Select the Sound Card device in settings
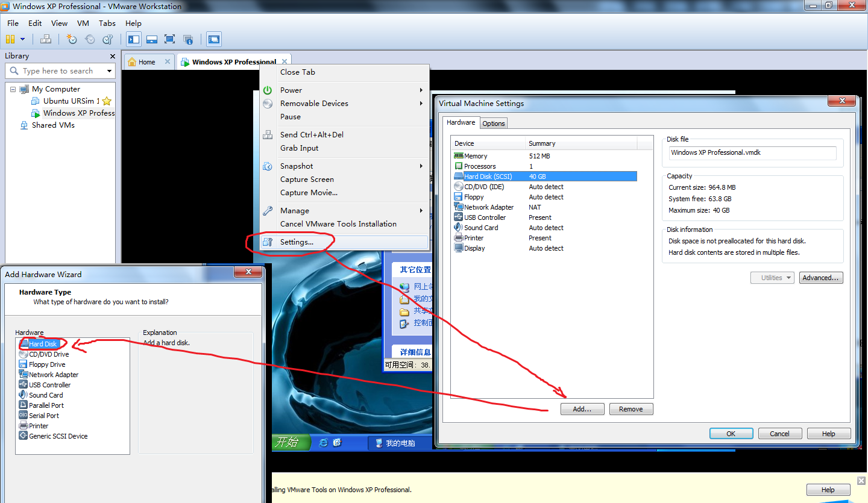Image resolution: width=868 pixels, height=503 pixels. pyautogui.click(x=545, y=228)
